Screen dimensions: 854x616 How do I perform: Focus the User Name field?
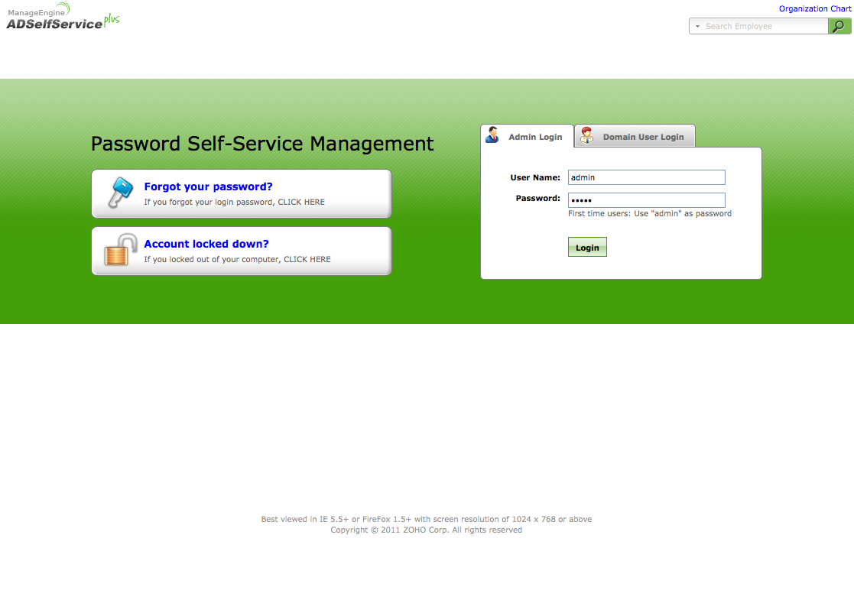click(x=647, y=177)
